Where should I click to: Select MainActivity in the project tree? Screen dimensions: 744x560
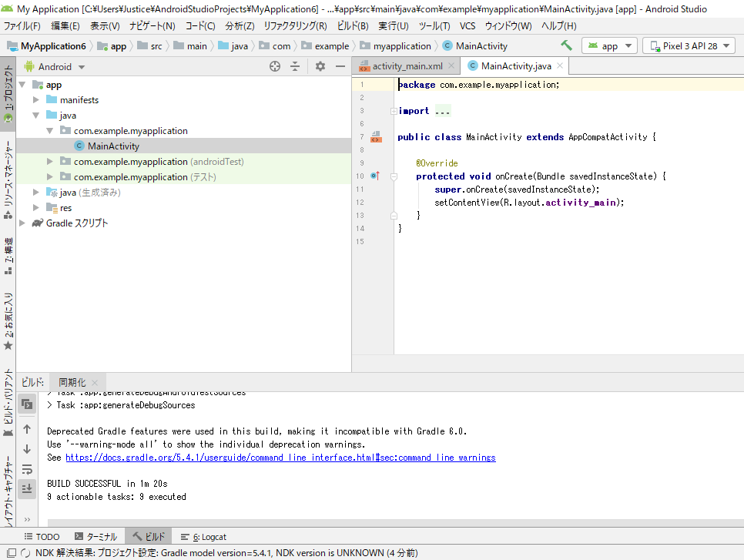coord(113,146)
